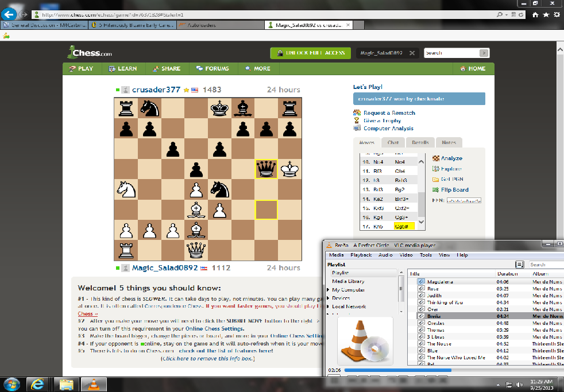
Task: Toggle VLC playlist view icon
Action: click(x=520, y=265)
